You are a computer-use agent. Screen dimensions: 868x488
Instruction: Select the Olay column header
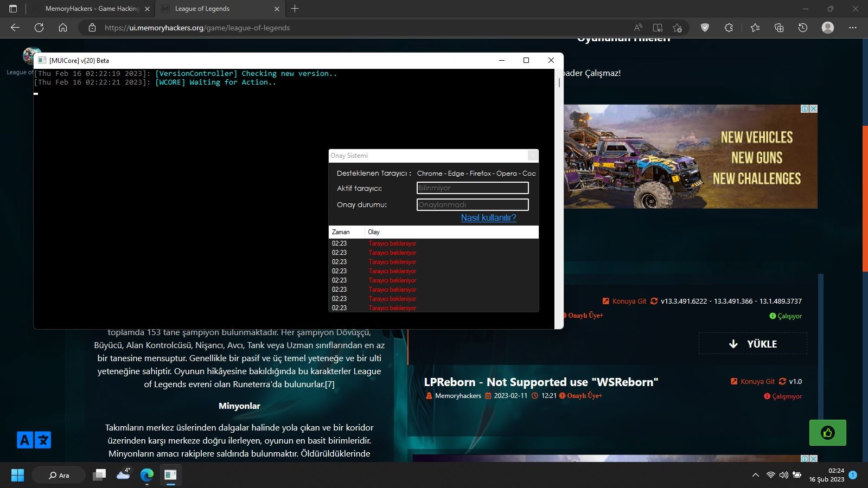pos(451,232)
